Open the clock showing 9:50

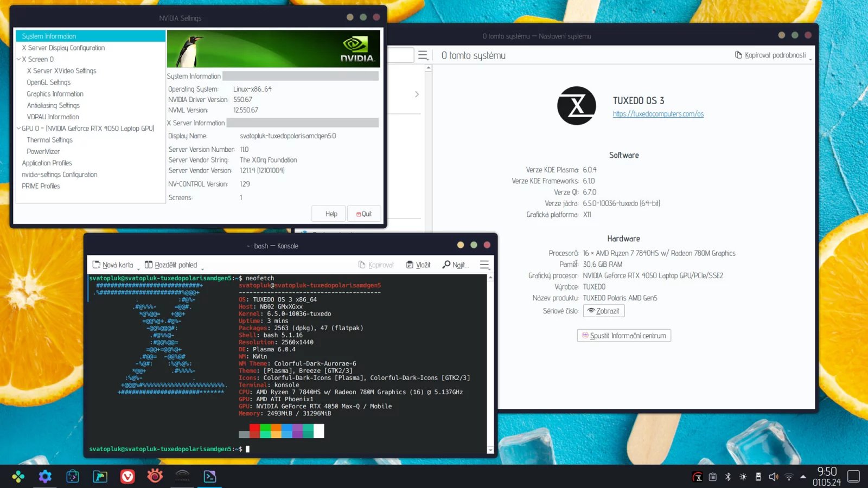point(827,477)
